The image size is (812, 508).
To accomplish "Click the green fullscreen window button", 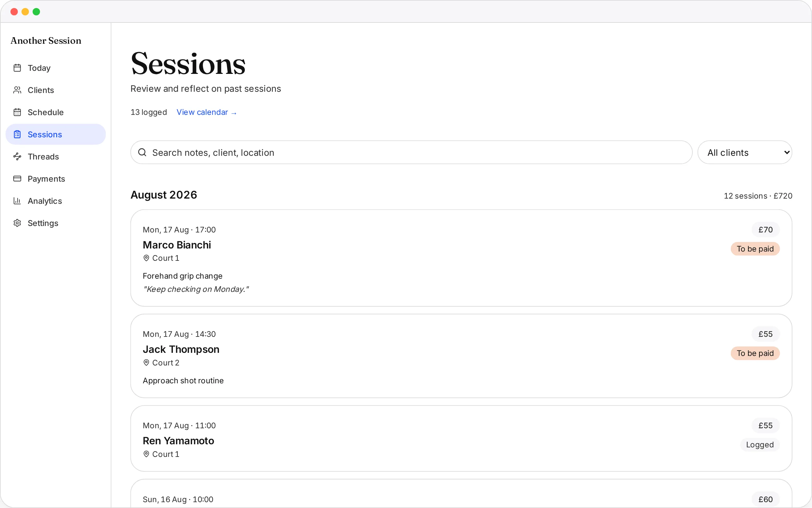I will pyautogui.click(x=36, y=12).
